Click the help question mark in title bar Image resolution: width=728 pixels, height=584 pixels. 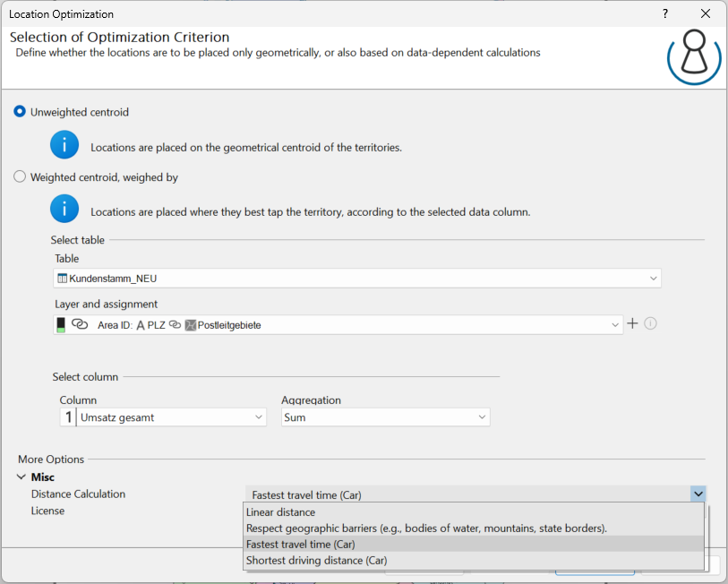tap(665, 14)
